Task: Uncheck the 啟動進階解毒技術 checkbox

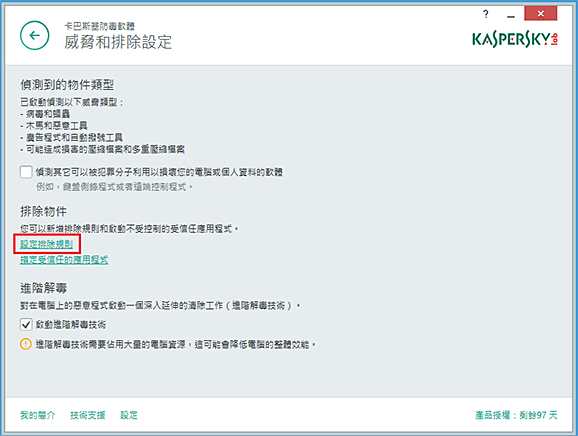Action: [x=26, y=324]
